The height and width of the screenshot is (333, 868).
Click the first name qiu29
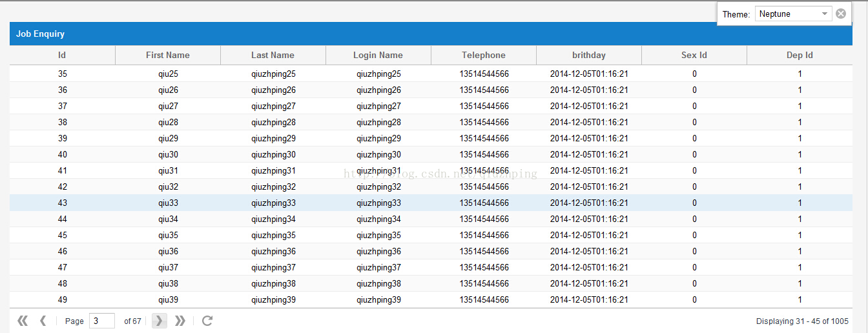[168, 138]
